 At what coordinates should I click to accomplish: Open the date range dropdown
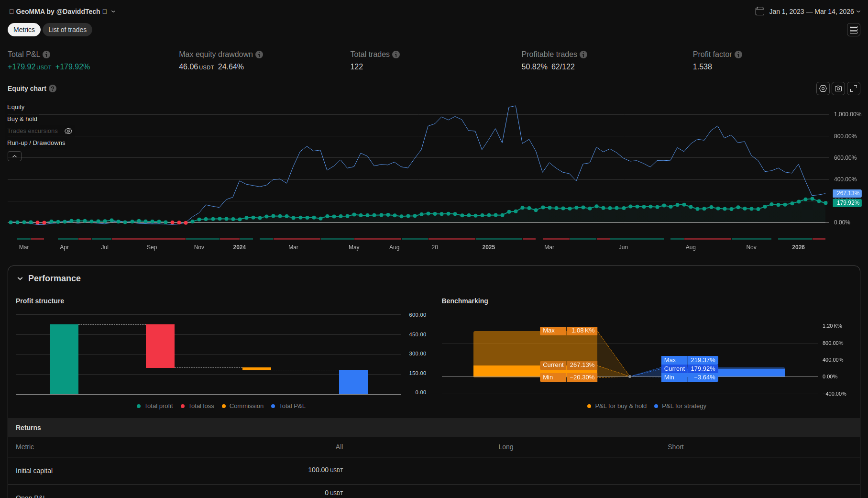(812, 11)
